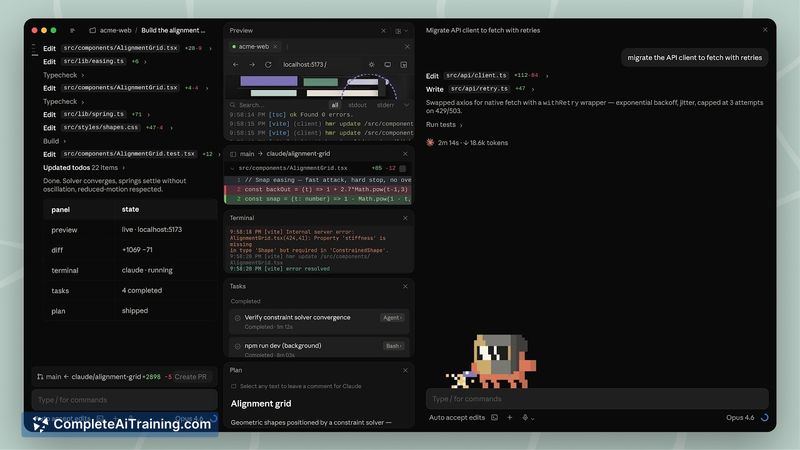Toggle status circle for npm run dev task
The height and width of the screenshot is (450, 800).
click(x=237, y=346)
